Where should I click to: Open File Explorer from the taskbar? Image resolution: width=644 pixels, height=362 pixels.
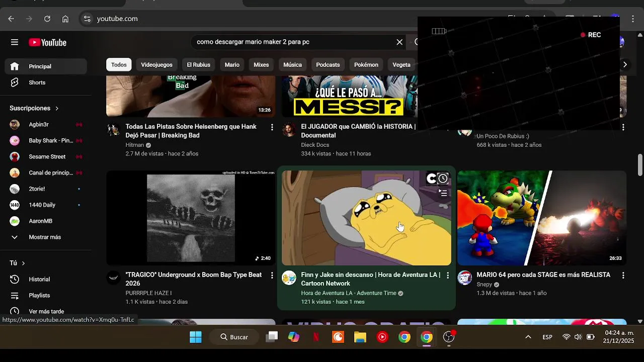(x=360, y=337)
